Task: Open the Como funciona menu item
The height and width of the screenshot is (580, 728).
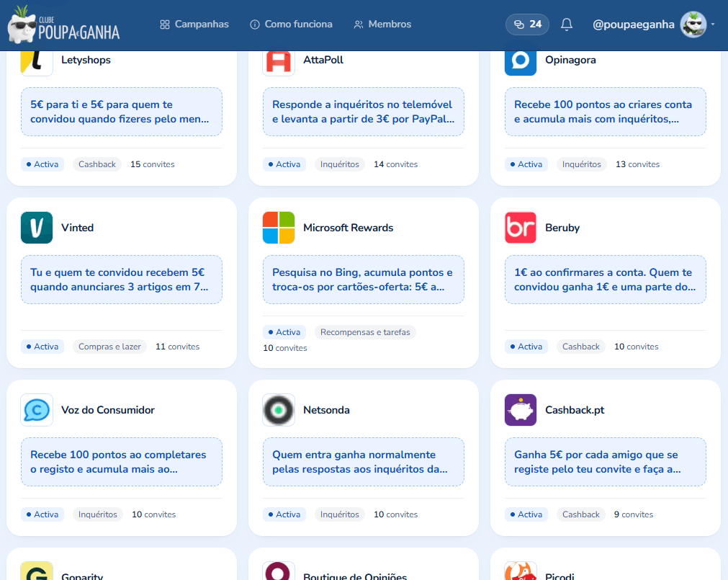Action: coord(291,24)
